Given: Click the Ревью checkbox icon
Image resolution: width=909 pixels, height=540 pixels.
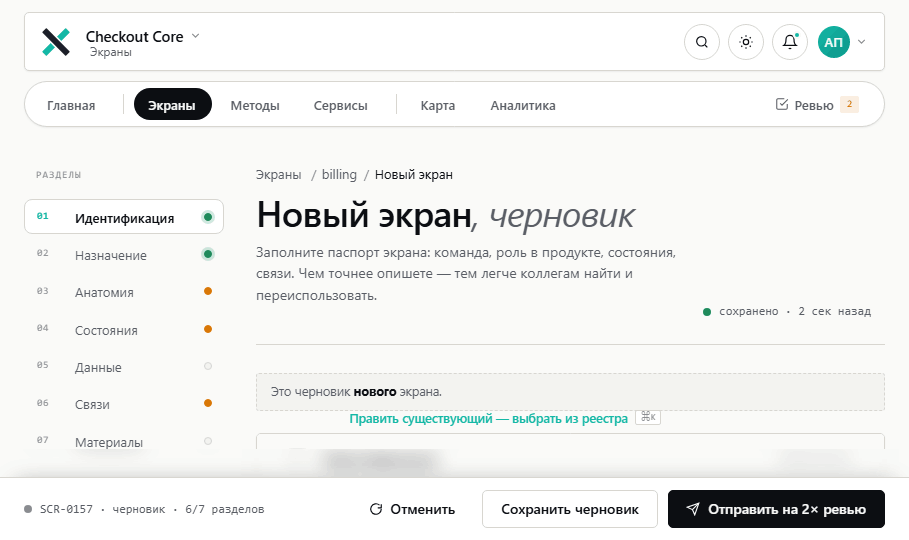Looking at the screenshot, I should point(781,104).
